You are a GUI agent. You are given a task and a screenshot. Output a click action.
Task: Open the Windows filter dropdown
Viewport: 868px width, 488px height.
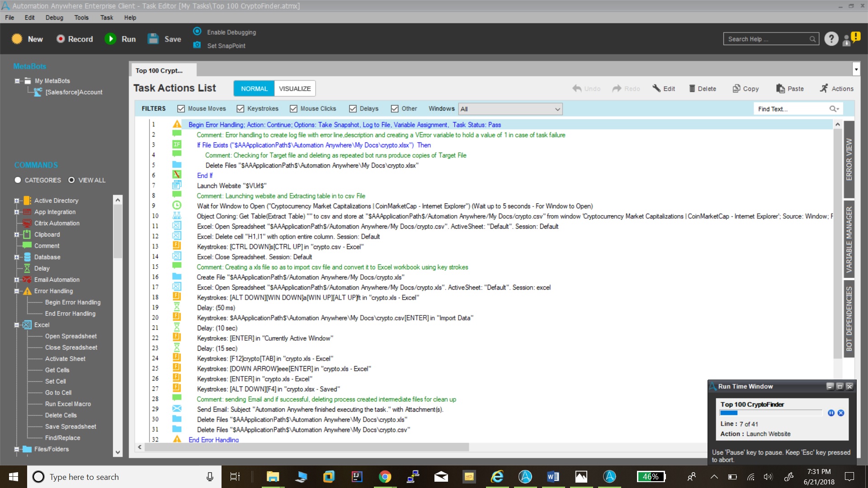click(557, 109)
